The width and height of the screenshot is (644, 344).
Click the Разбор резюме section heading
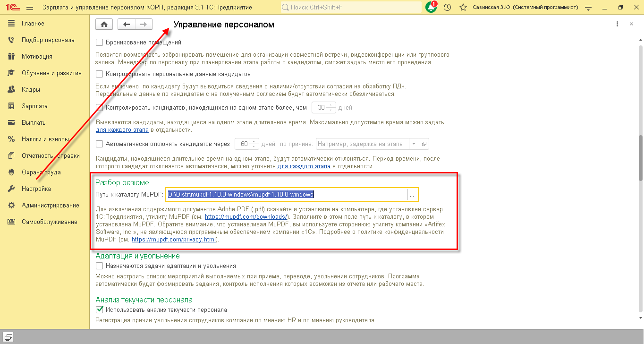(122, 182)
